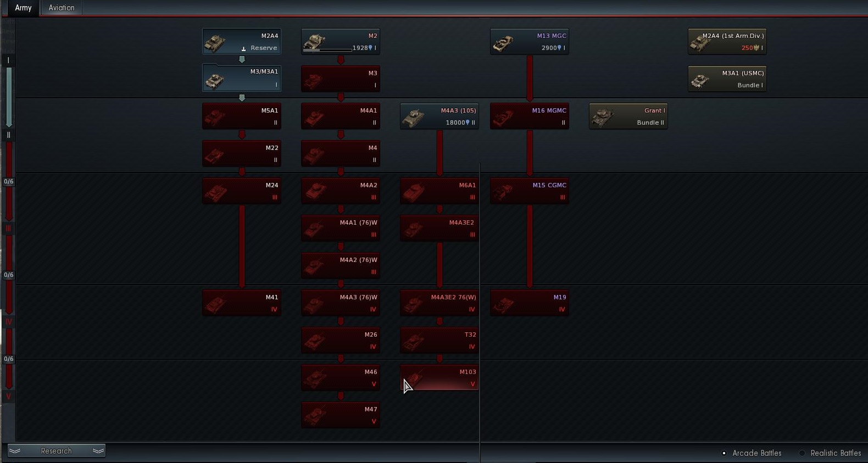The height and width of the screenshot is (463, 868).
Task: Select Realistic Battles mode
Action: [x=830, y=453]
